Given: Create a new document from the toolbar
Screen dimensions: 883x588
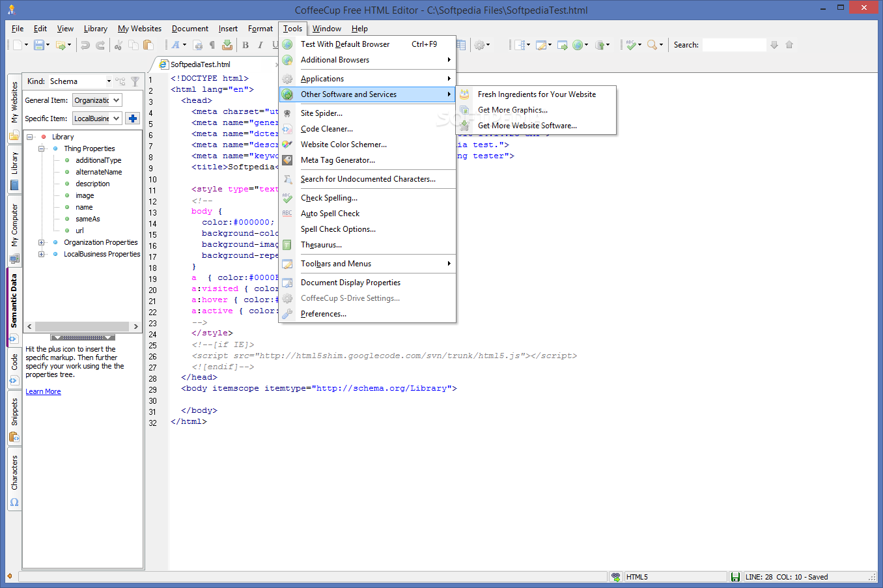Looking at the screenshot, I should click(17, 45).
